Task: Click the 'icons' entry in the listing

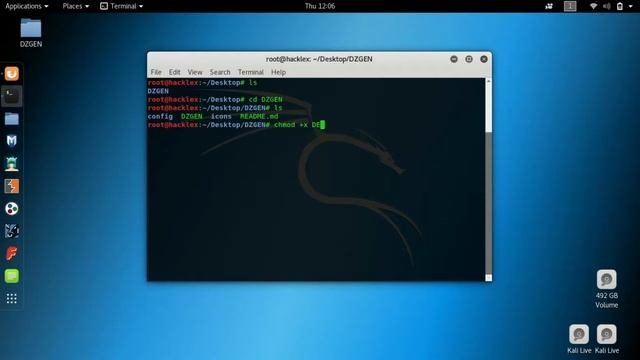Action: [221, 116]
